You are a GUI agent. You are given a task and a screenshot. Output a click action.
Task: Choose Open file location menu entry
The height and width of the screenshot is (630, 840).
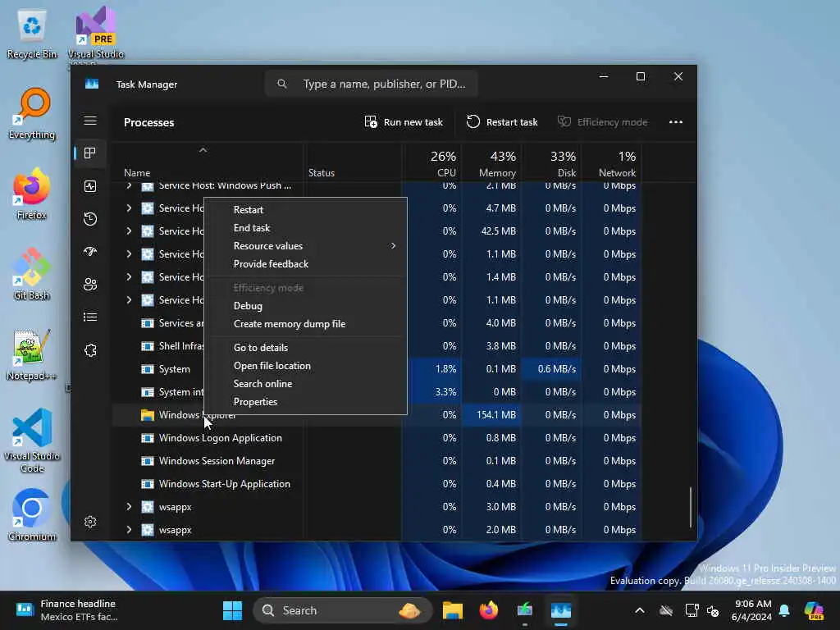305,366
